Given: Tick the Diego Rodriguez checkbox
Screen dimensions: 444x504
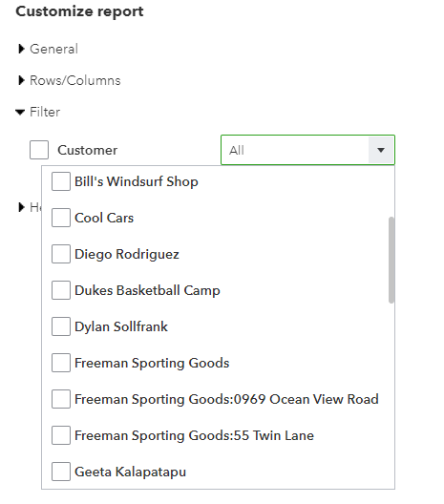Looking at the screenshot, I should (x=61, y=254).
